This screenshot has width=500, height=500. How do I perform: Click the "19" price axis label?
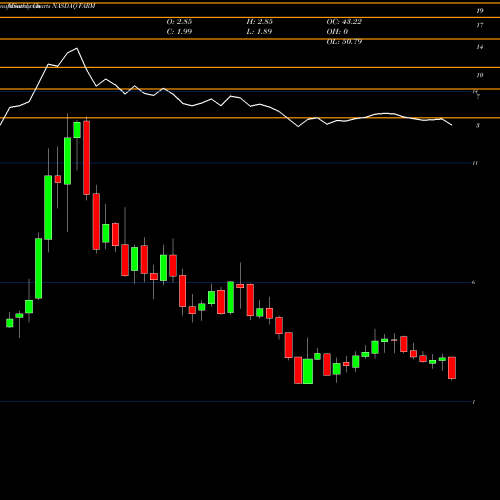click(x=480, y=11)
